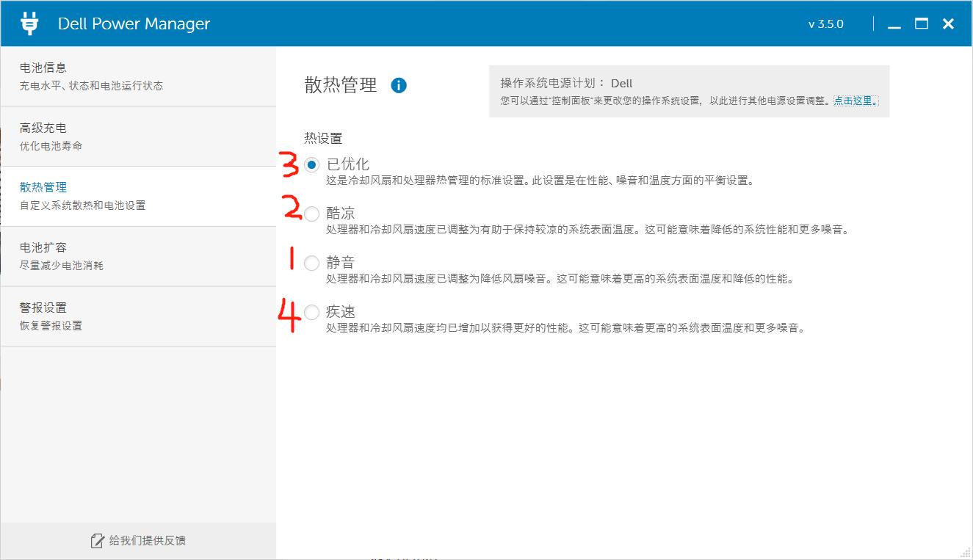Select the 静音 quiet thermal mode
Screen dimensions: 973x560
tap(311, 263)
